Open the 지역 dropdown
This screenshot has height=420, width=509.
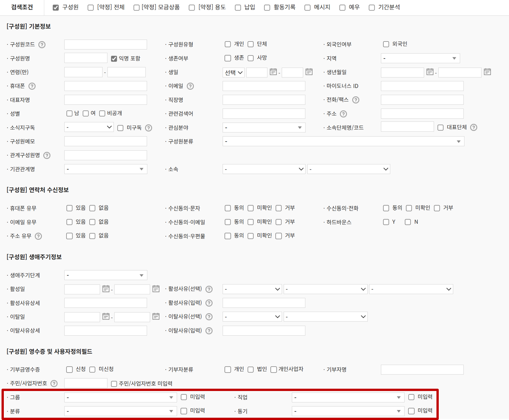(420, 58)
